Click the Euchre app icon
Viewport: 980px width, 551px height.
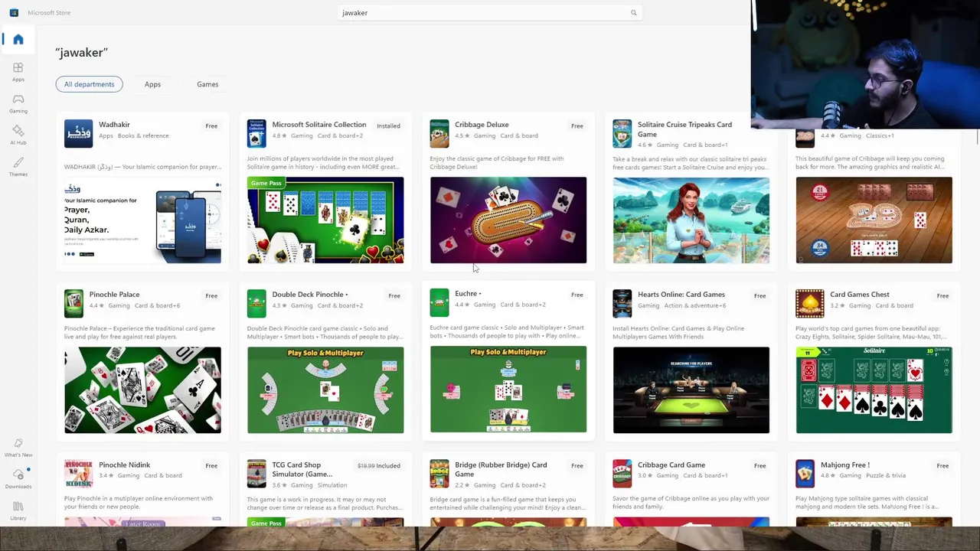pos(439,302)
